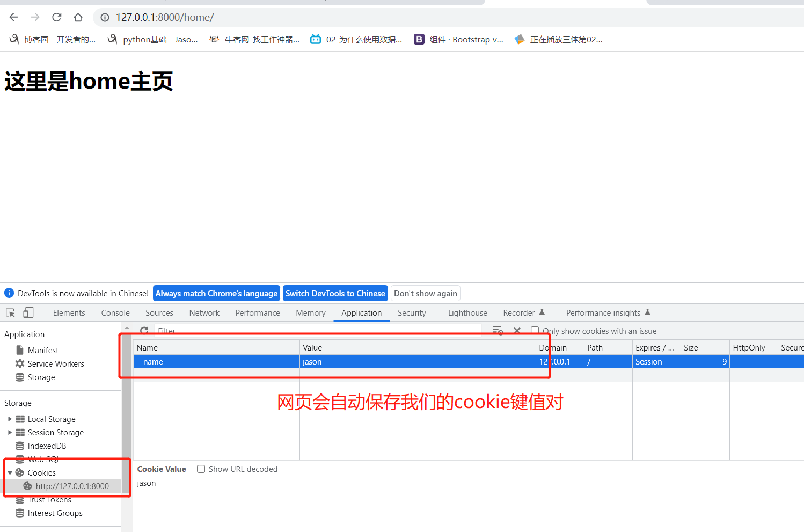Open Service Workers in the sidebar
The height and width of the screenshot is (532, 804).
click(56, 363)
